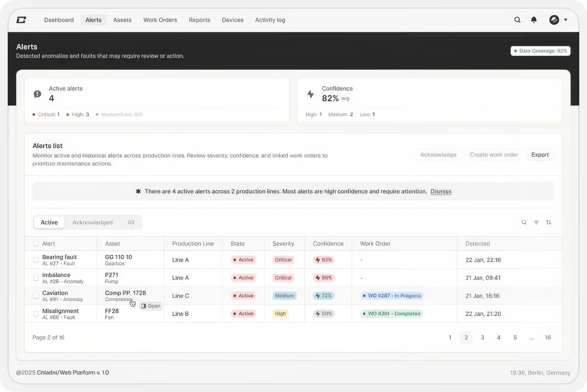Toggle the select-all checkbox in Alert header
Viewport: 587px width, 392px height.
point(36,244)
